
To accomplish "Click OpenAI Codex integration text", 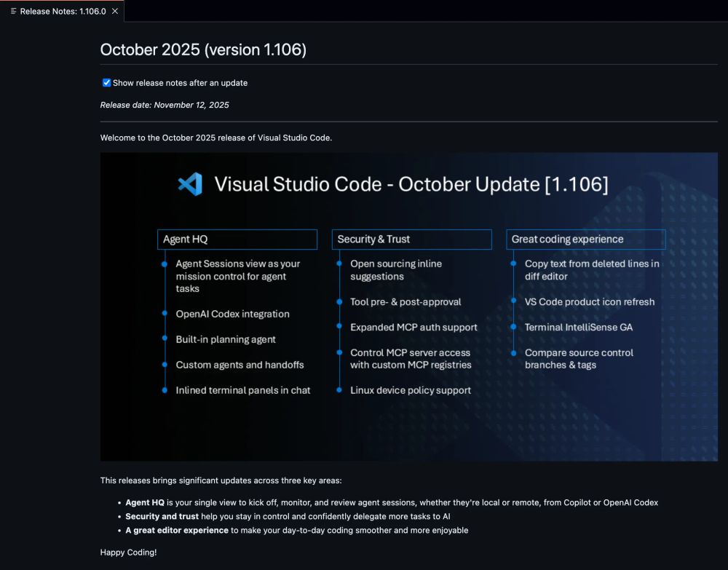I will (x=233, y=314).
